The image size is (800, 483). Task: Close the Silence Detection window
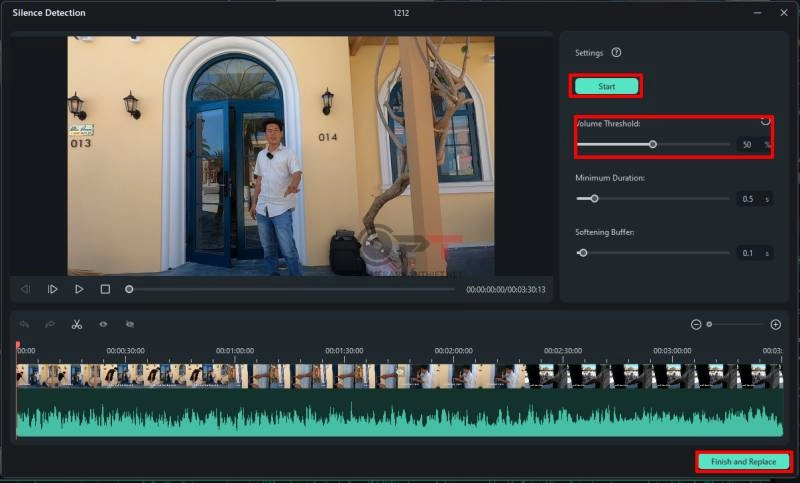point(784,13)
